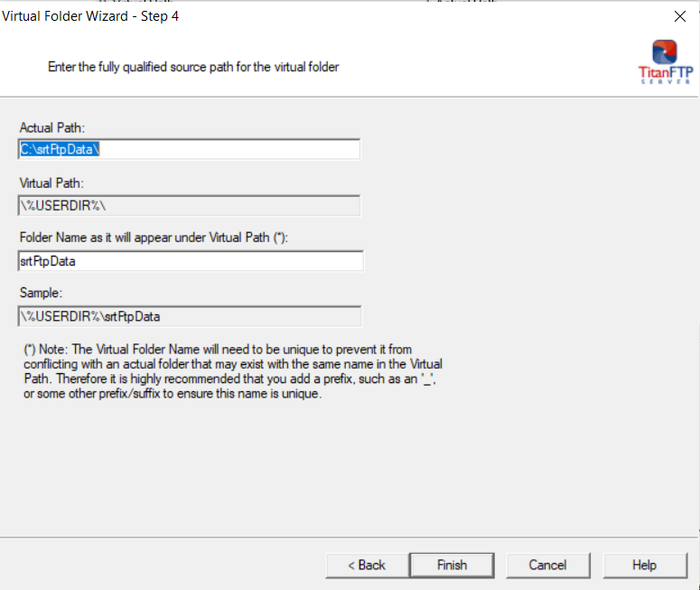700x590 pixels.
Task: Select the Sample preview path field
Action: tap(189, 316)
